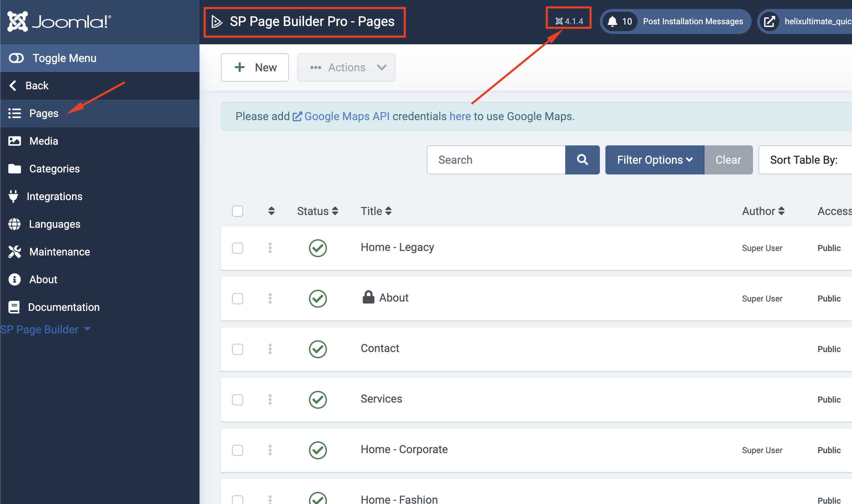852x504 pixels.
Task: Expand the Filter Options dropdown
Action: click(x=654, y=160)
